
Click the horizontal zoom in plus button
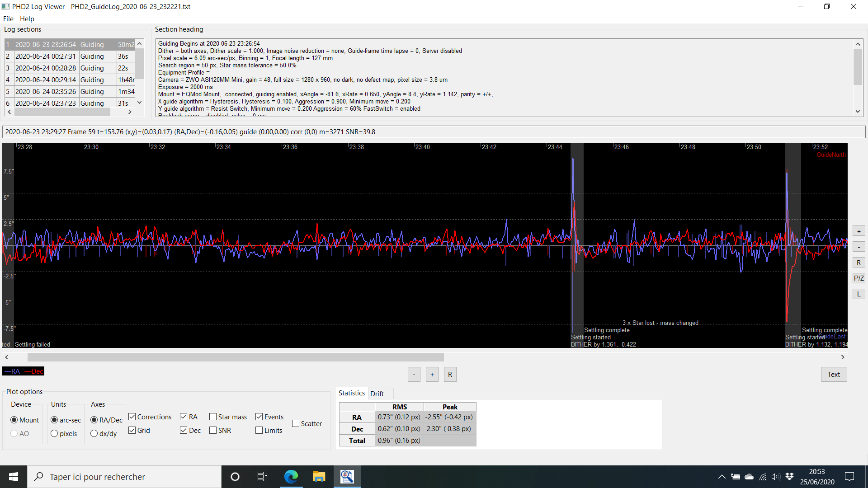coord(432,375)
